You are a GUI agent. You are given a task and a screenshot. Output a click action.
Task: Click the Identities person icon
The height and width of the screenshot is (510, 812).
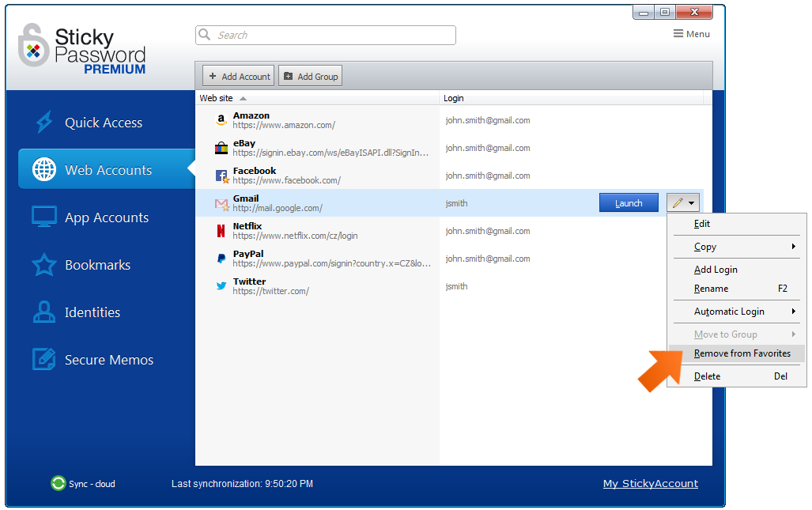point(44,312)
